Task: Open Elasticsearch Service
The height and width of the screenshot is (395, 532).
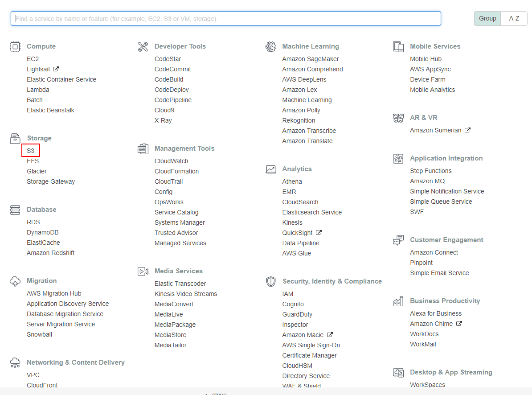Action: point(312,212)
